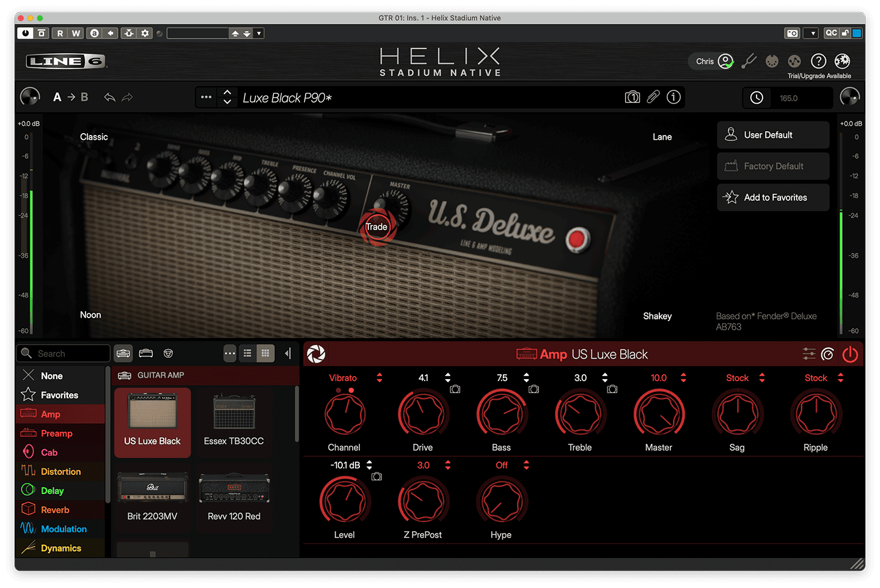This screenshot has height=588, width=880.
Task: Click the preset name Luxe Black P90*
Action: [x=287, y=98]
